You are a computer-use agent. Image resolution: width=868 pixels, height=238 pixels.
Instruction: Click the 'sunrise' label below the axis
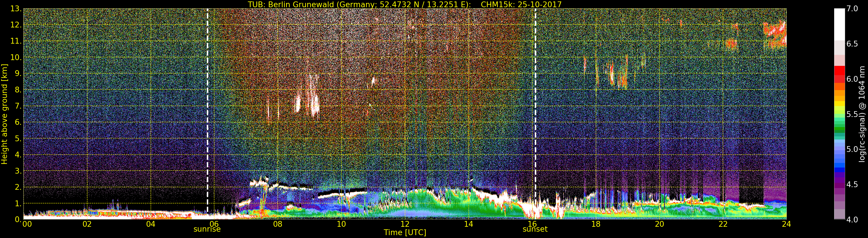[x=207, y=229]
